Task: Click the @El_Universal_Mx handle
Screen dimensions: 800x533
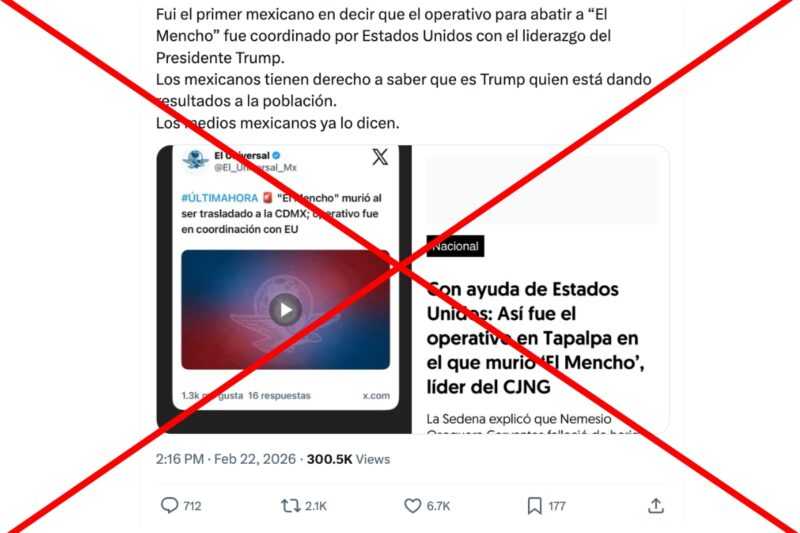Action: [x=255, y=167]
